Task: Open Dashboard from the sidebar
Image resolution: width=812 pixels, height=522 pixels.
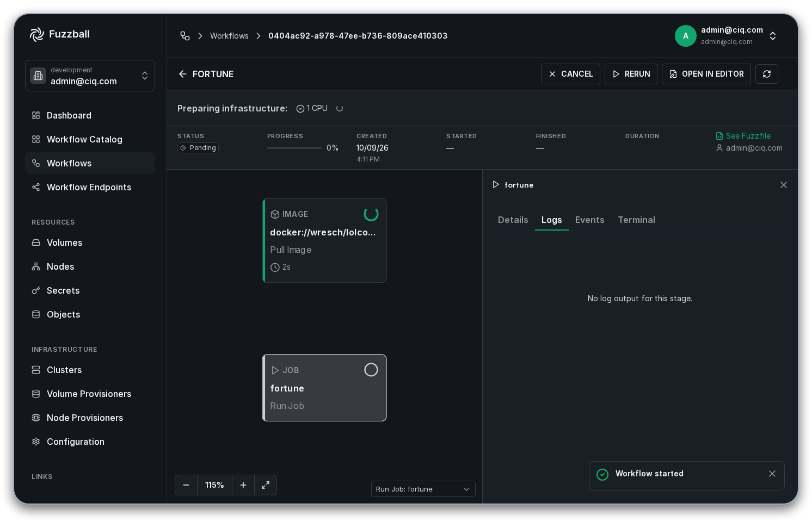Action: point(90,115)
